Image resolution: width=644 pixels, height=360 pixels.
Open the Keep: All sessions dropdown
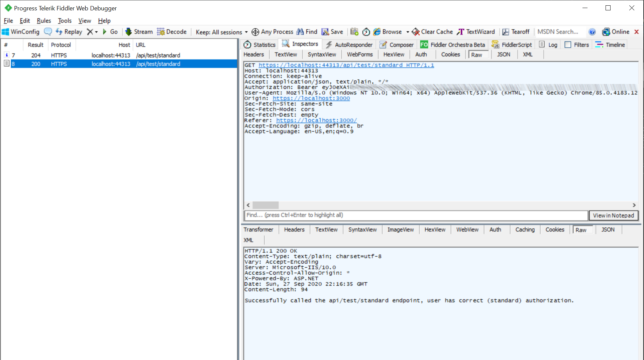222,32
